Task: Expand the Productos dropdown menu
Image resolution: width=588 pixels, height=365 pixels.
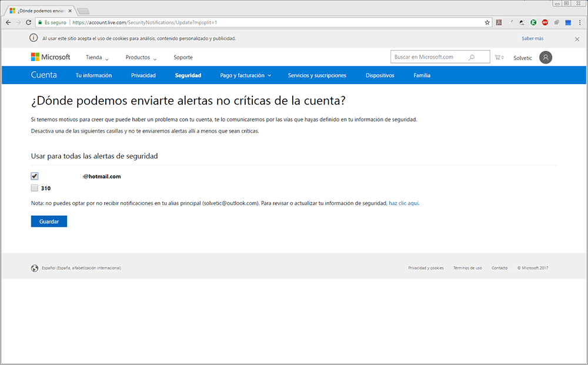Action: 141,58
